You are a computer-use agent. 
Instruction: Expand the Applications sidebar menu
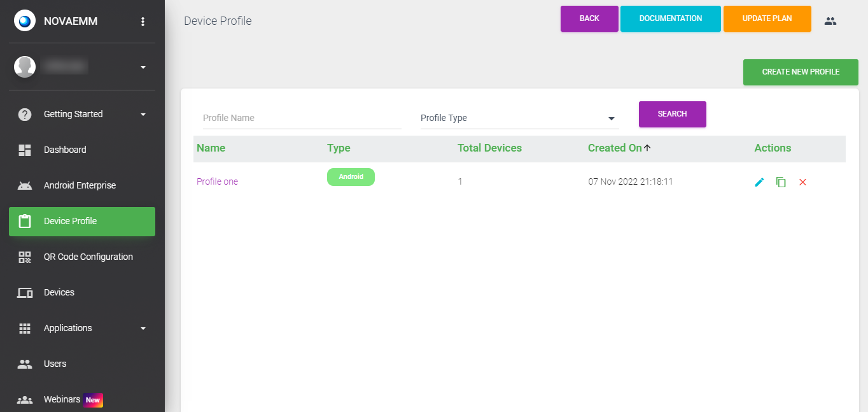click(x=67, y=328)
